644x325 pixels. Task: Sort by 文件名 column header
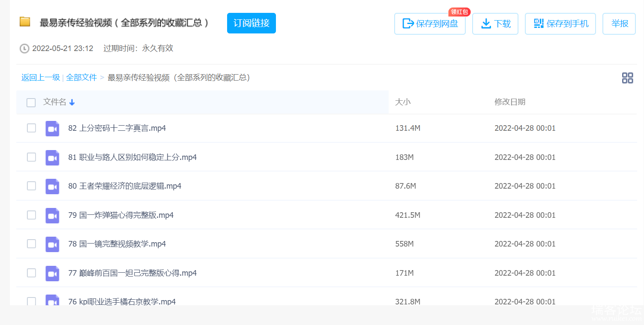coord(54,102)
